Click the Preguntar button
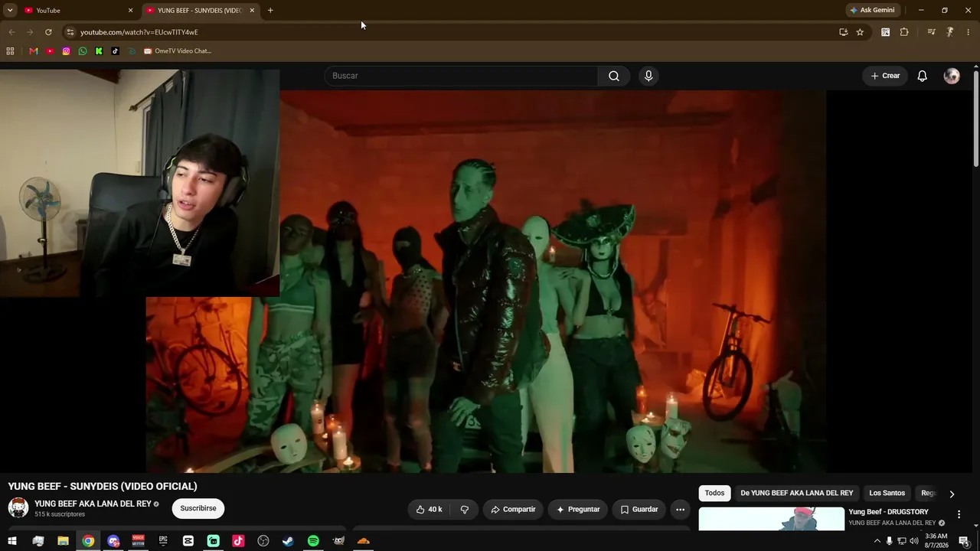This screenshot has height=551, width=980. point(578,510)
